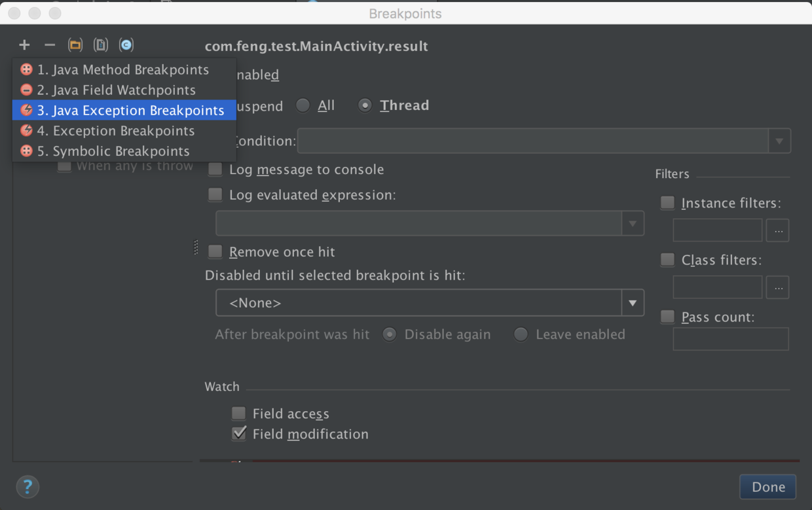Open the help question mark icon

click(x=28, y=487)
